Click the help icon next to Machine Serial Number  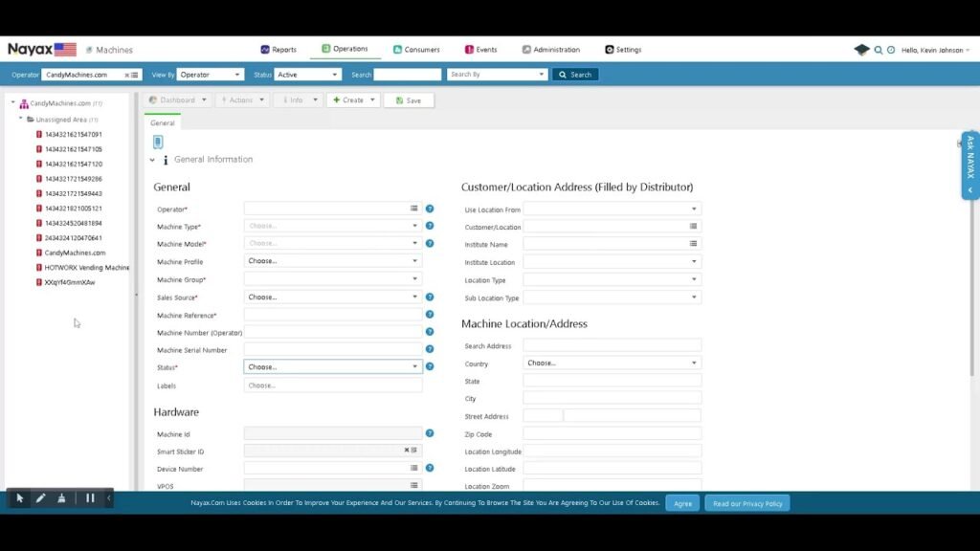point(430,349)
